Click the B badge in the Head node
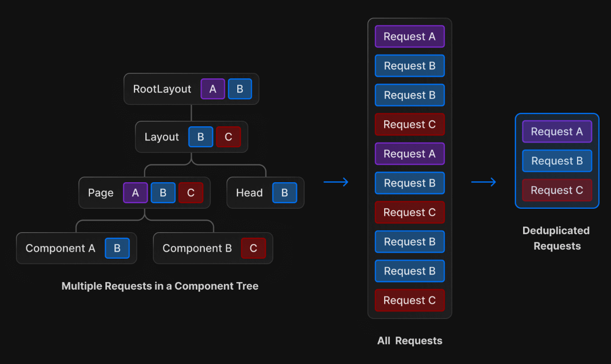Viewport: 611px width, 364px height. tap(285, 193)
